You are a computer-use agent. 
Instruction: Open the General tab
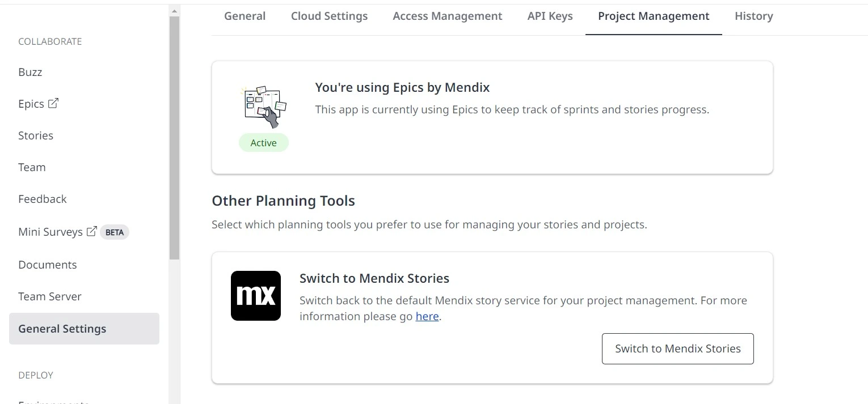pyautogui.click(x=245, y=16)
